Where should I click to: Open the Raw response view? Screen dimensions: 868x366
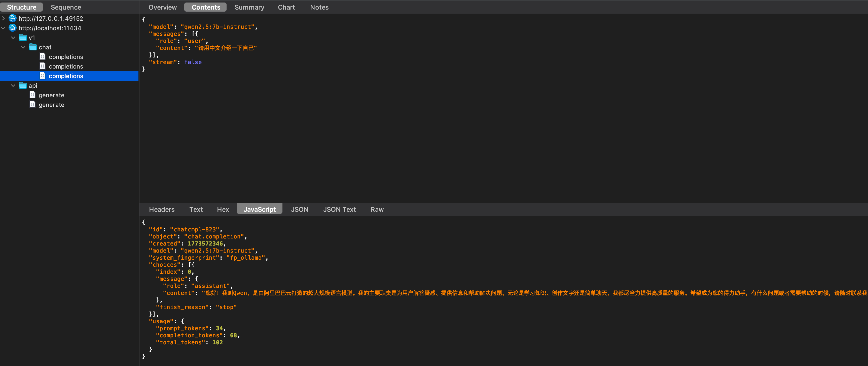377,209
